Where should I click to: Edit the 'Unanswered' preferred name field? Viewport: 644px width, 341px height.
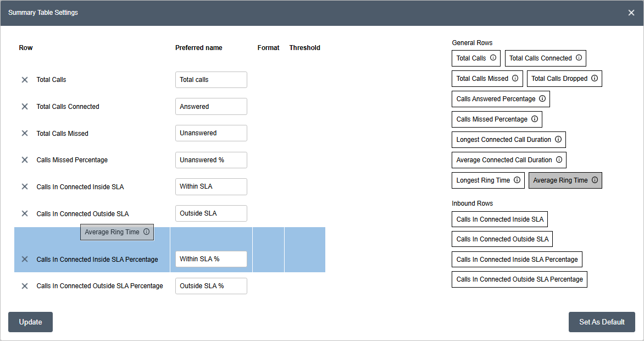pyautogui.click(x=211, y=133)
